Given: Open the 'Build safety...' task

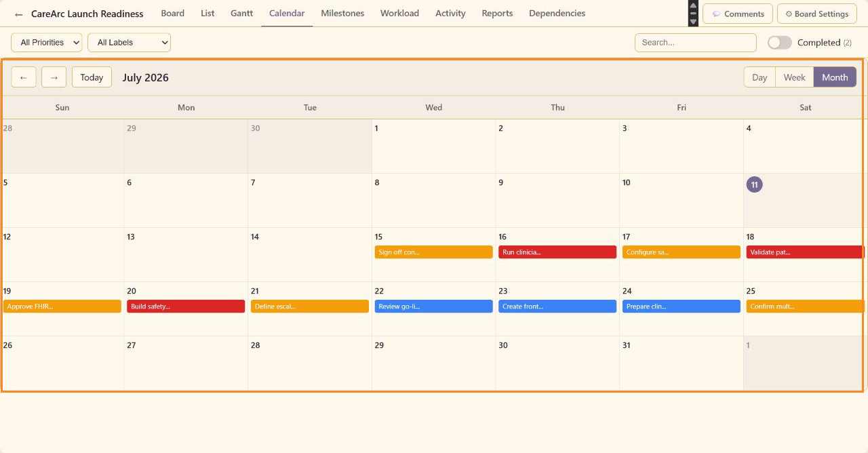Looking at the screenshot, I should (x=186, y=307).
